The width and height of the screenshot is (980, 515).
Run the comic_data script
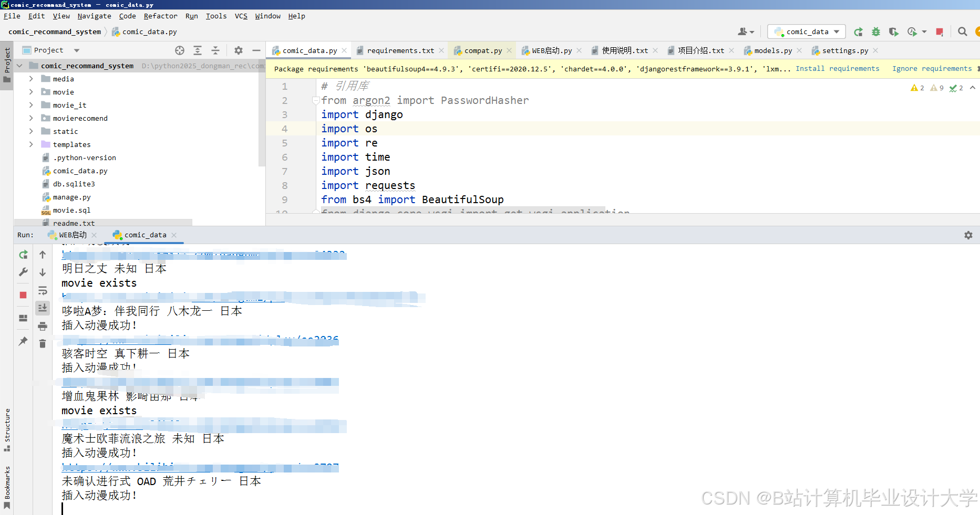pos(858,31)
